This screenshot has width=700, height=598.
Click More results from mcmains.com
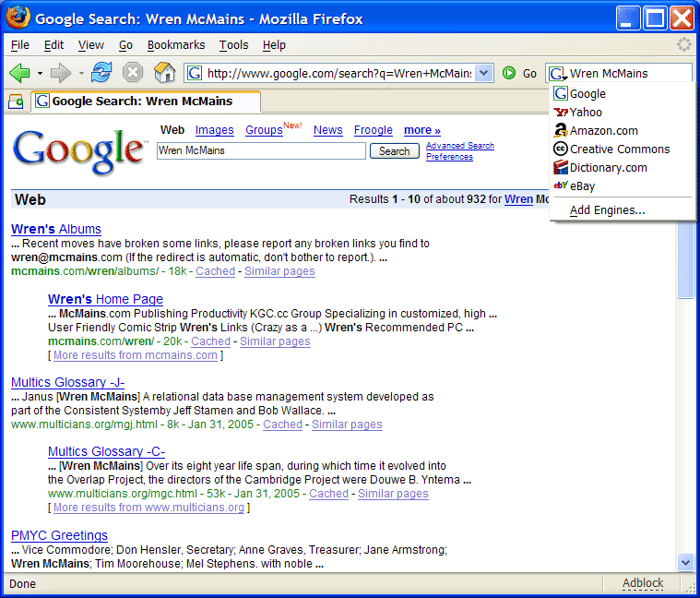point(136,355)
